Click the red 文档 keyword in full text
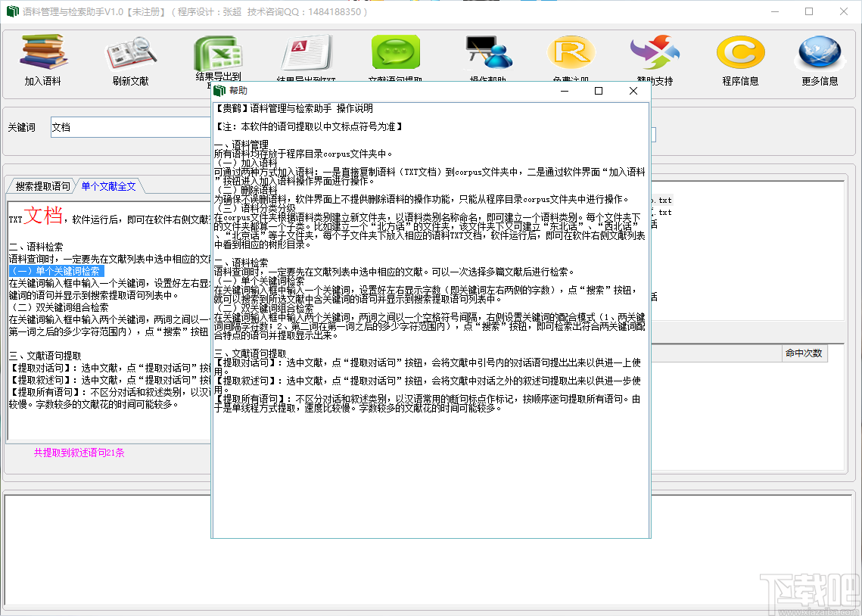 click(x=43, y=215)
